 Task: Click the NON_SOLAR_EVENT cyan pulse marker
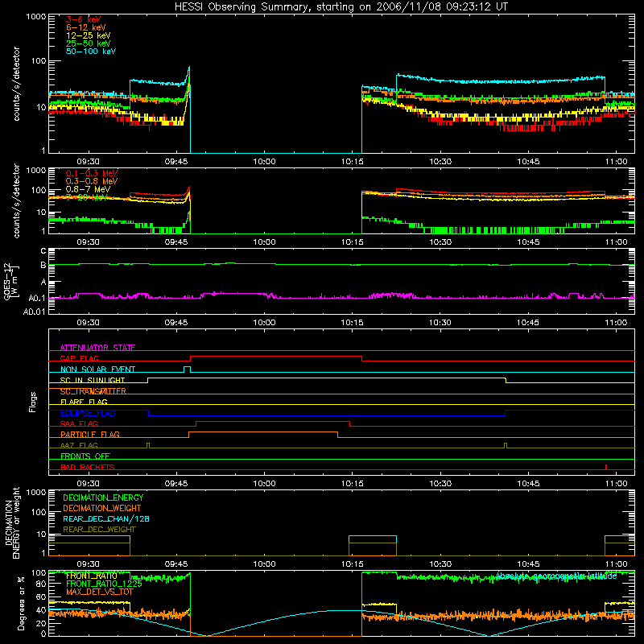[187, 369]
